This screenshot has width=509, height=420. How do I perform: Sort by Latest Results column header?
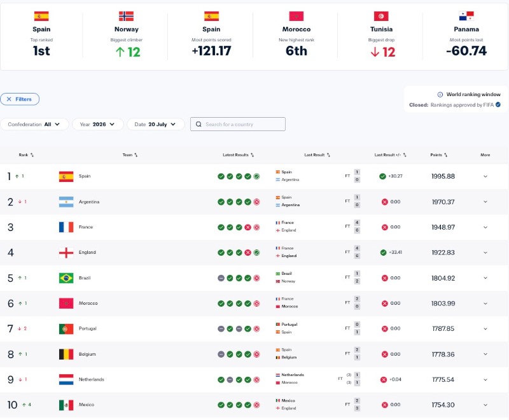238,155
